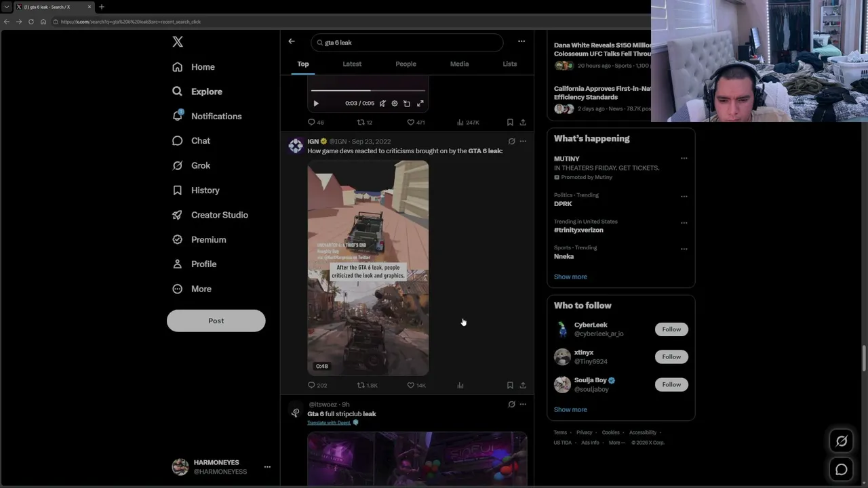Share the post with 247K views
The width and height of the screenshot is (868, 488).
coord(523,123)
